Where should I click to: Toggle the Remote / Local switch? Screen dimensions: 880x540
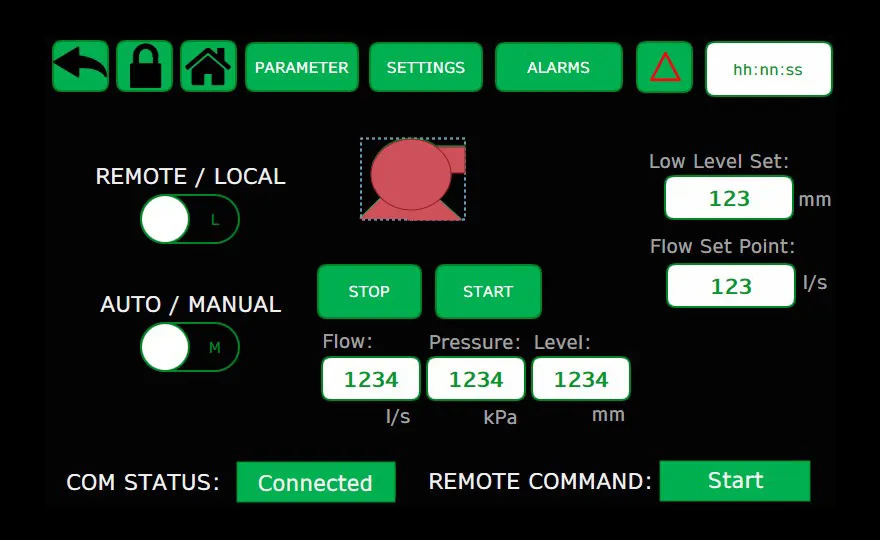point(190,219)
